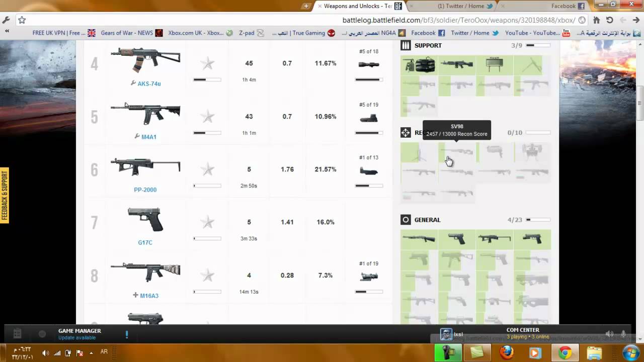Open a new tab with the plus button
Image resolution: width=644 pixels, height=362 pixels.
[x=306, y=6]
